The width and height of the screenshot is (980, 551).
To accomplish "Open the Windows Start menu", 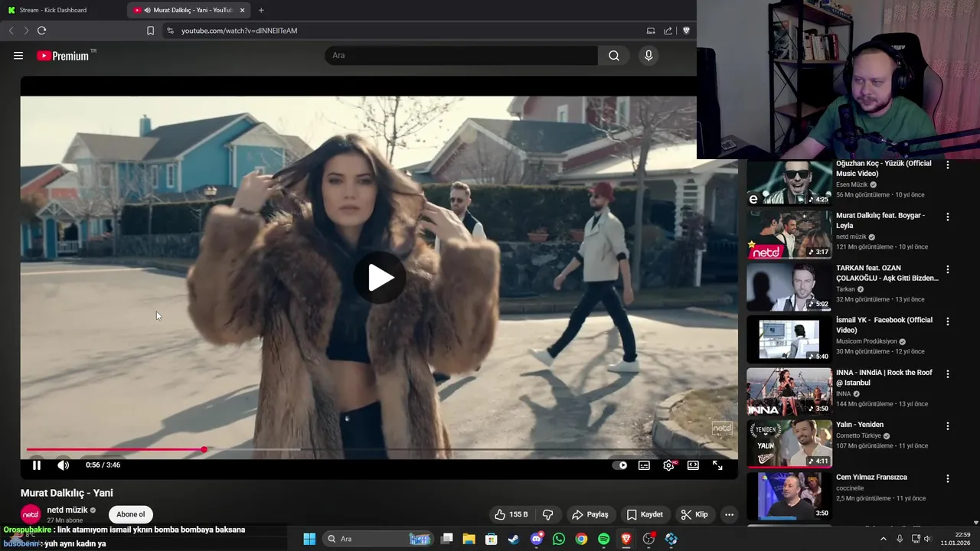I will pyautogui.click(x=309, y=539).
